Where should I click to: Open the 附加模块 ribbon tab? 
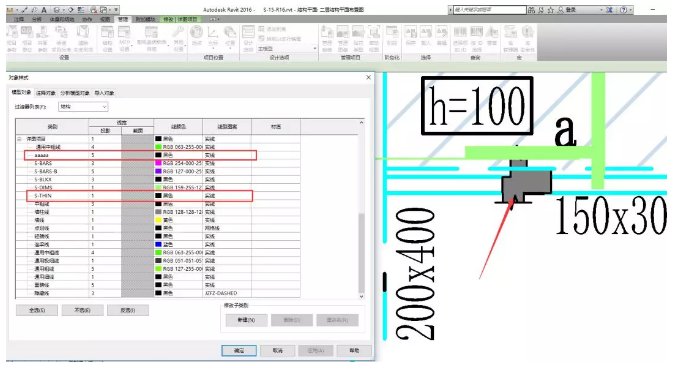coord(145,19)
